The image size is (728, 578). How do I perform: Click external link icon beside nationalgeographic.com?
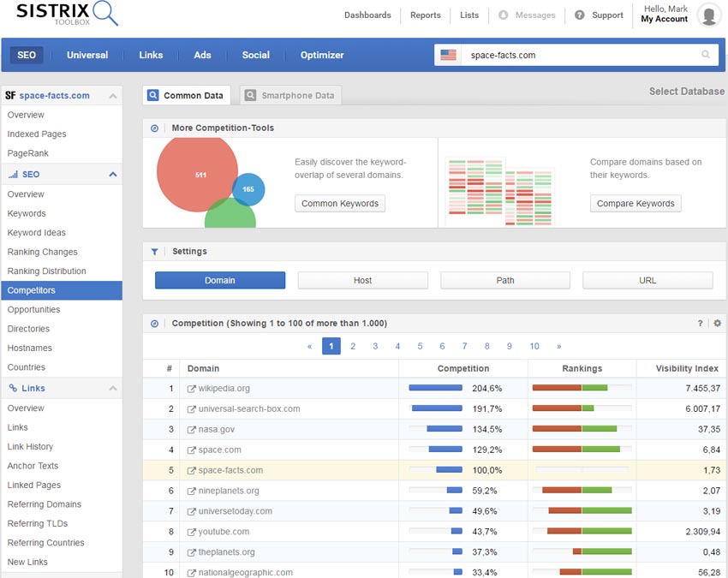[191, 573]
